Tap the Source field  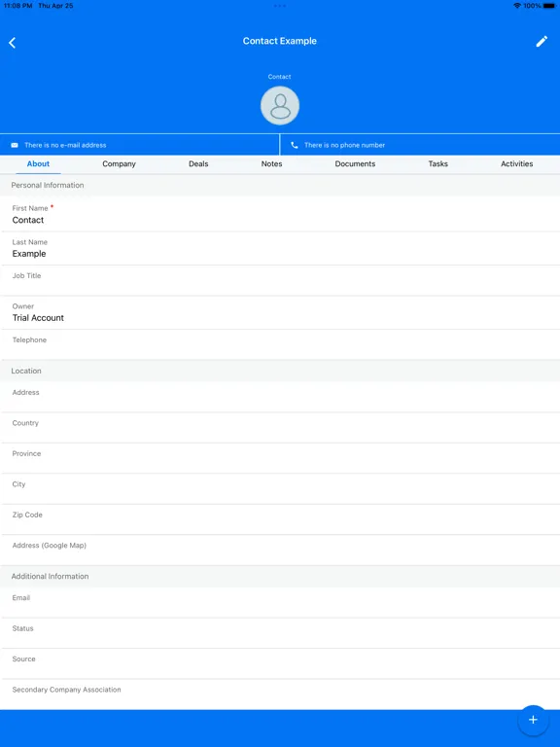[280, 663]
